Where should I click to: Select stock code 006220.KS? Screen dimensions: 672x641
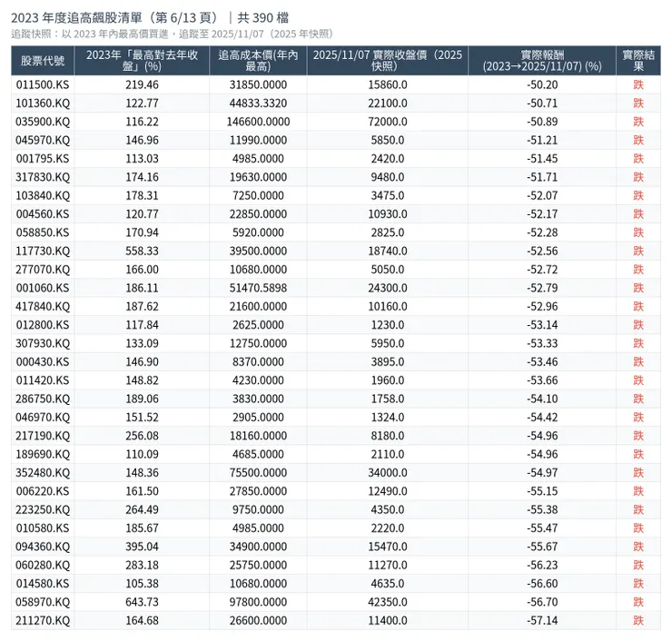point(43,491)
